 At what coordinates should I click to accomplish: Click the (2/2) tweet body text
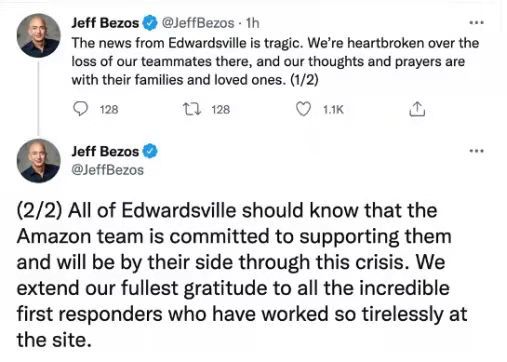click(x=242, y=275)
